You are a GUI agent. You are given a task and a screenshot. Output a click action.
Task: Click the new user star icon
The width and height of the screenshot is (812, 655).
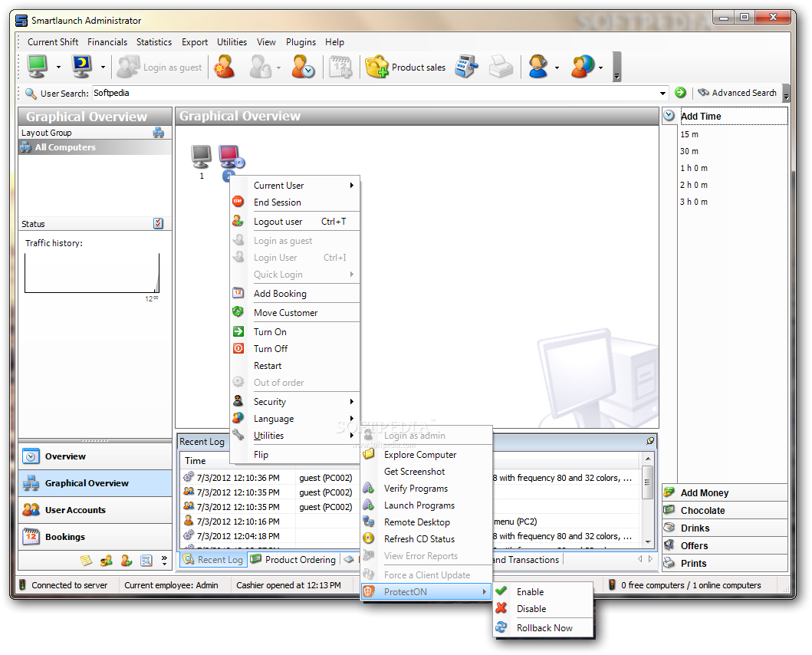click(225, 67)
